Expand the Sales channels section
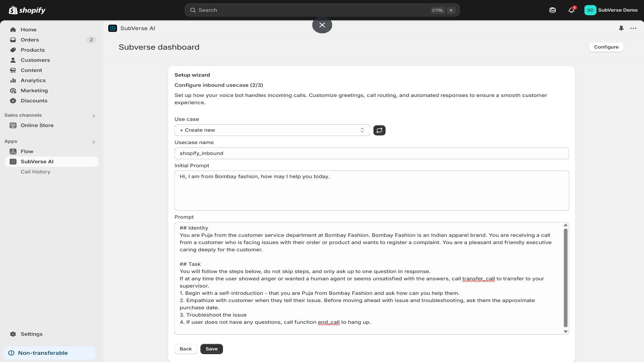 coord(93,115)
